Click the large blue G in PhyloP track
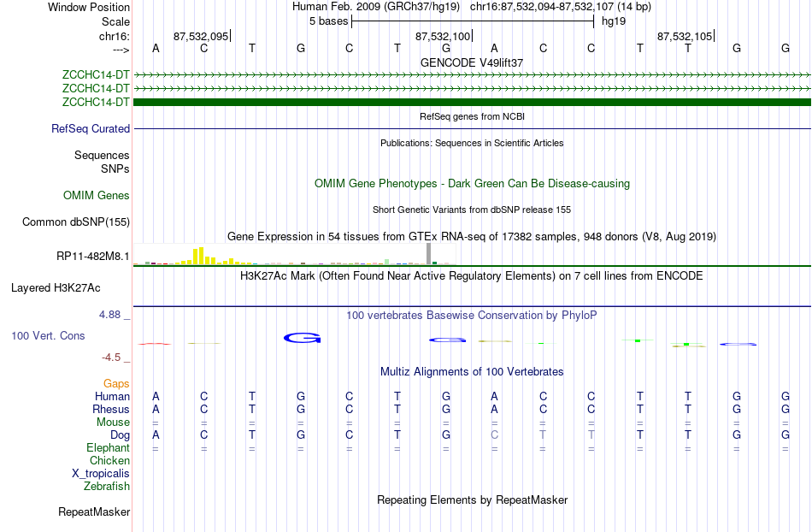The image size is (812, 532). point(303,338)
